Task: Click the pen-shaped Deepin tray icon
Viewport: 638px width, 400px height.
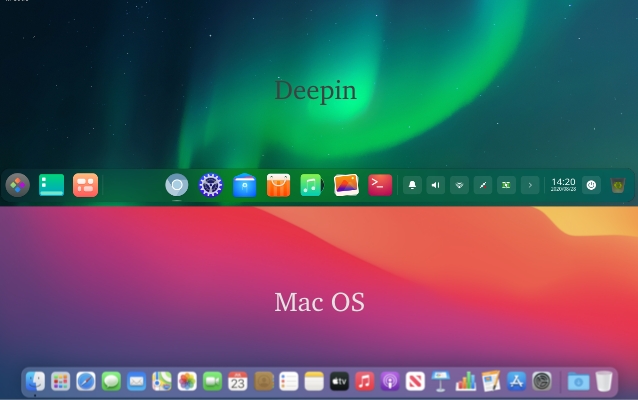Action: click(483, 185)
